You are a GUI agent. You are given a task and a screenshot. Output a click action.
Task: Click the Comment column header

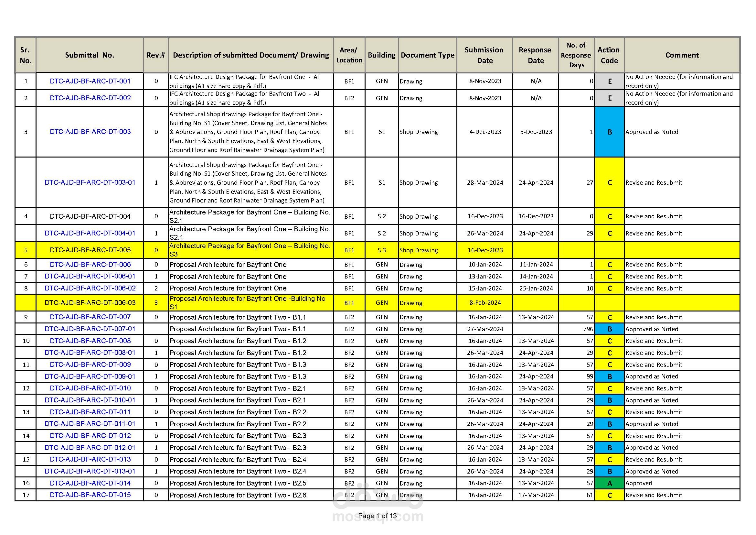coord(682,55)
